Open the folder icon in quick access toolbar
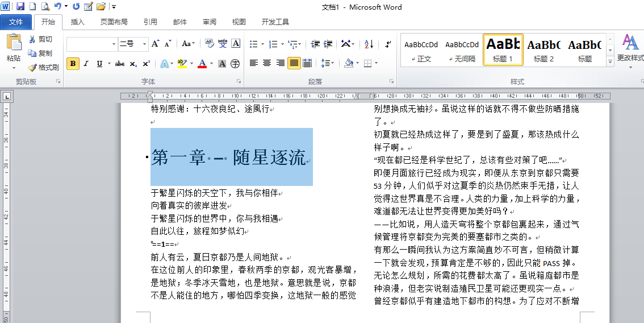Viewport: 644px width, 323px height. pyautogui.click(x=101, y=7)
